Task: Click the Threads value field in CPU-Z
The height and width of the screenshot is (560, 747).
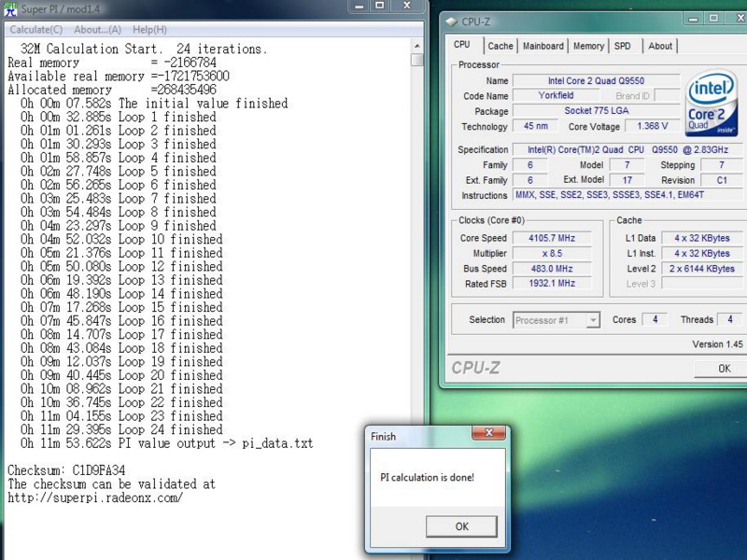Action: click(x=729, y=319)
